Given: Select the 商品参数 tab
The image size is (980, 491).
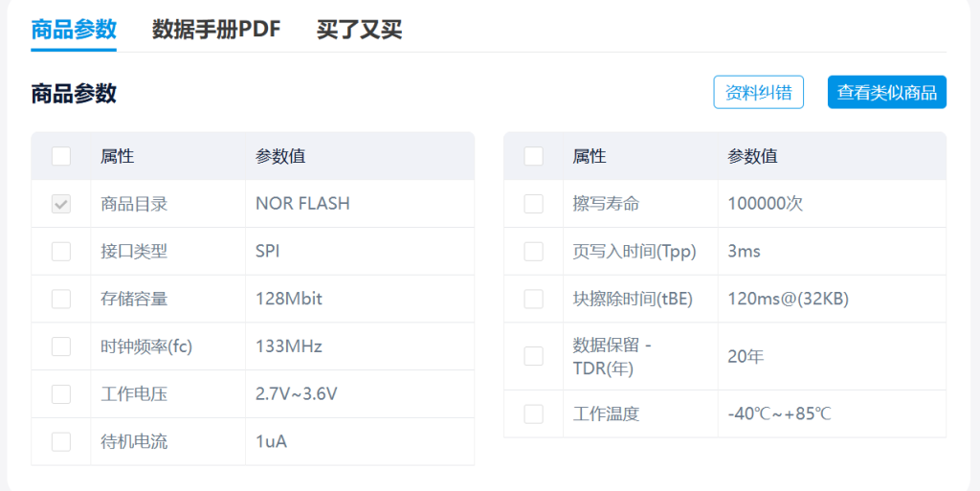Looking at the screenshot, I should 74,30.
